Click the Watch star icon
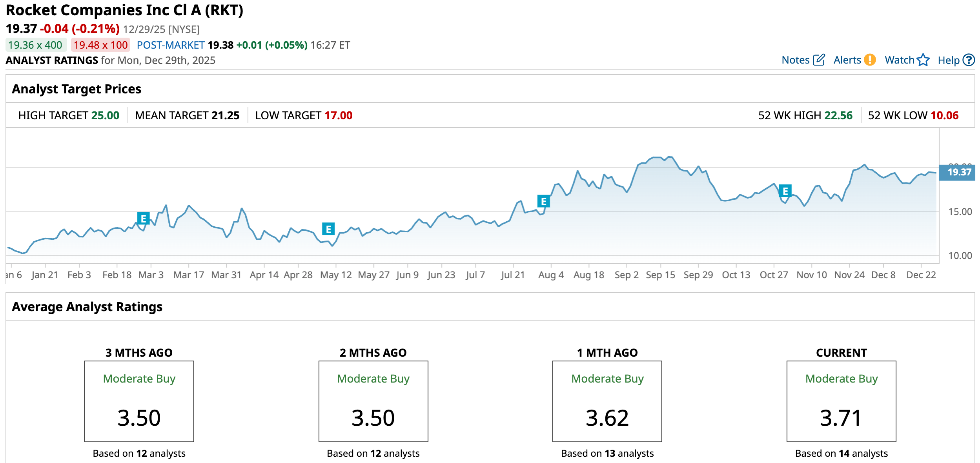Viewport: 980px width, 463px height. [923, 60]
